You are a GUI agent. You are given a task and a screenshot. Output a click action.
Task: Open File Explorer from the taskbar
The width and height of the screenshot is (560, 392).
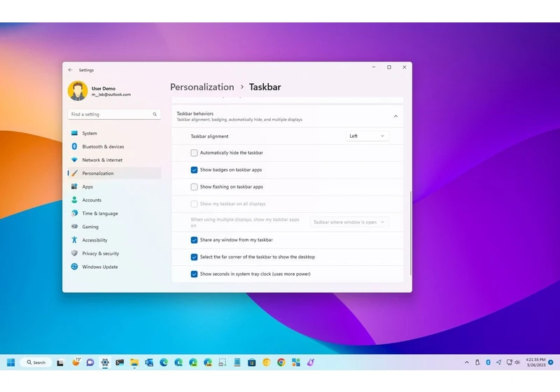pyautogui.click(x=134, y=363)
